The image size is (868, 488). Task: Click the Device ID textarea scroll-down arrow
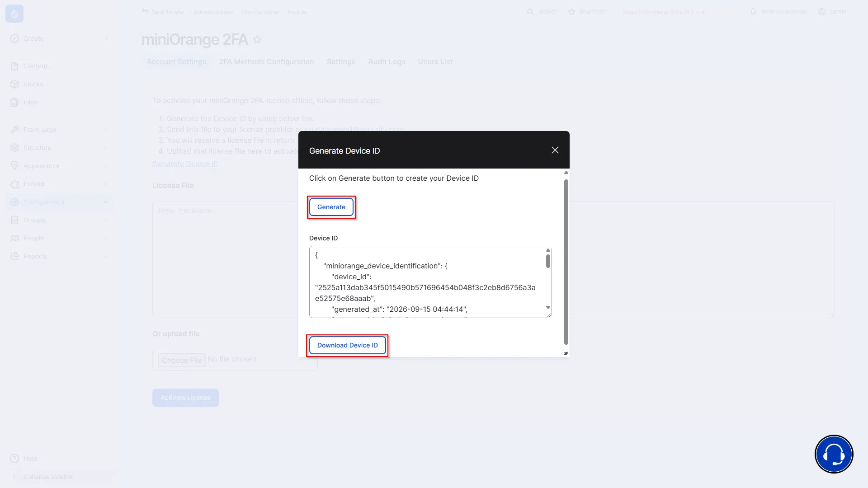point(548,308)
